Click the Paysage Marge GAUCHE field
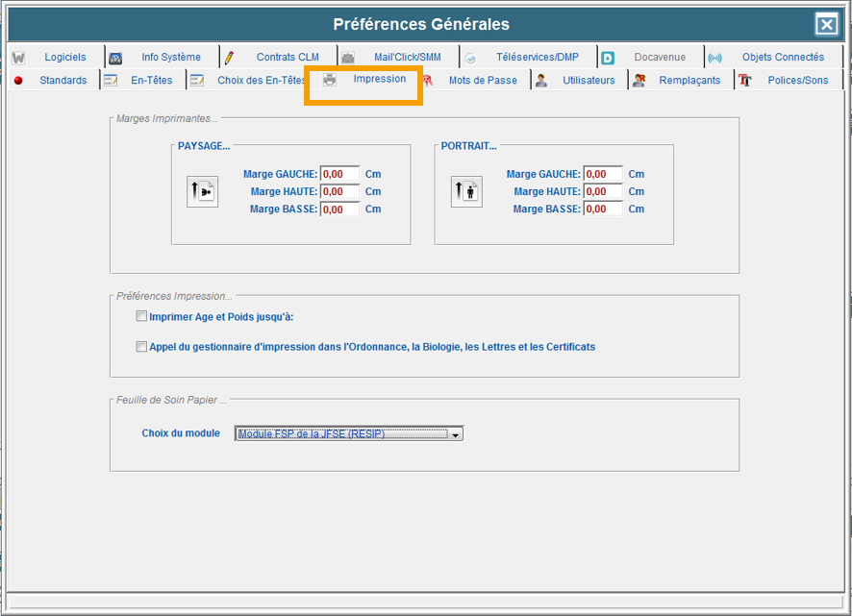852x616 pixels. (x=339, y=175)
